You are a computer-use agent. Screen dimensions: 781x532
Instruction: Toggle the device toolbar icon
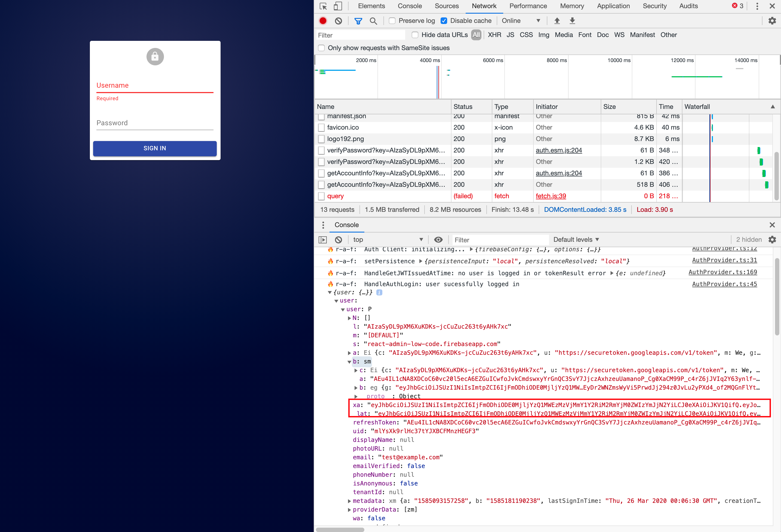tap(338, 6)
